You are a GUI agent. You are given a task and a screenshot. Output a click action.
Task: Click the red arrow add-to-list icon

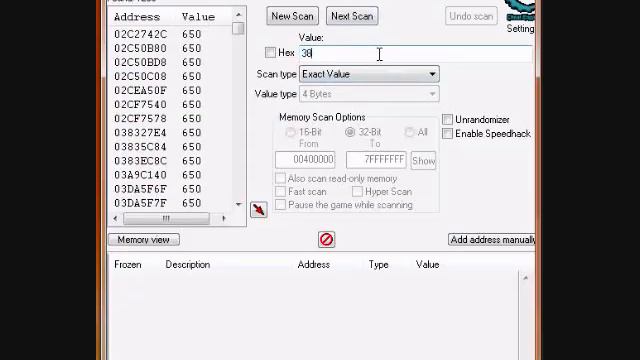[259, 210]
